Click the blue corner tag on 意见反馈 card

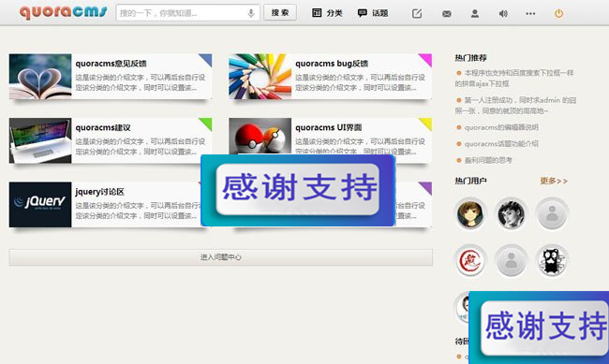pyautogui.click(x=207, y=59)
